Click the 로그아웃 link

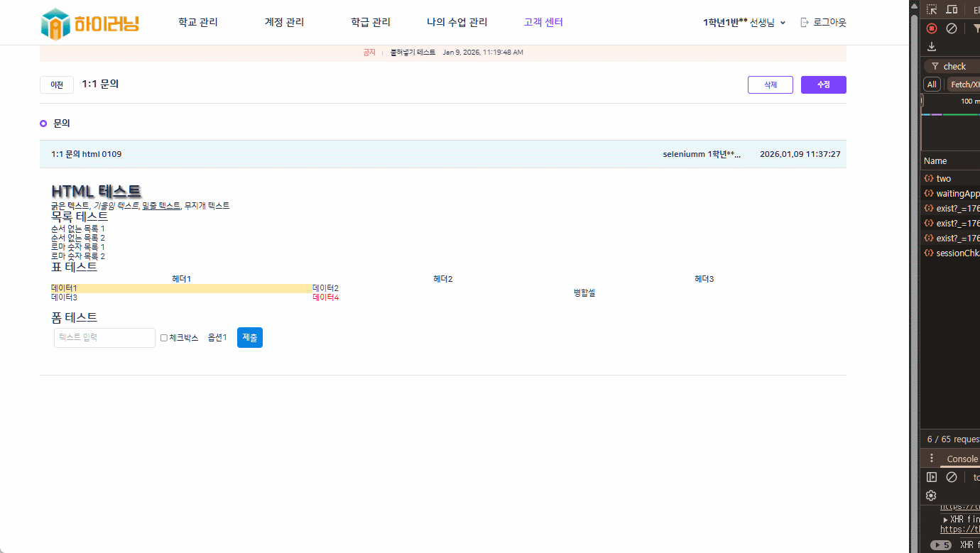(823, 23)
